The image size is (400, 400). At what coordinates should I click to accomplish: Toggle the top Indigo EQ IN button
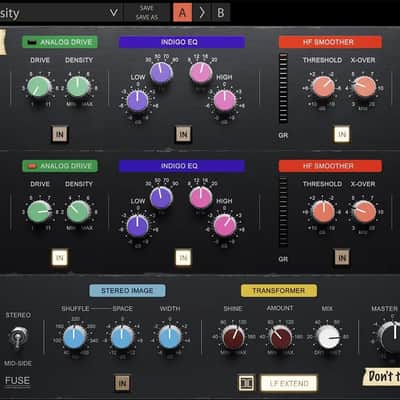(x=183, y=134)
